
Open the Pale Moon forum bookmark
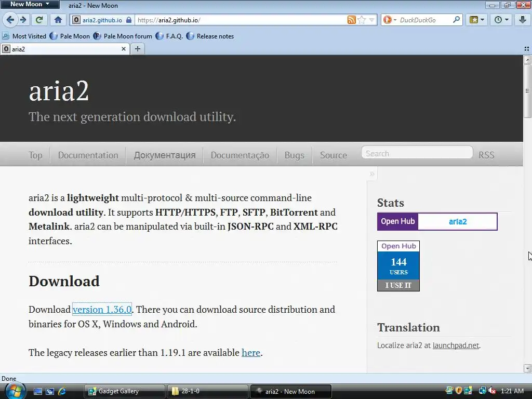pos(123,36)
